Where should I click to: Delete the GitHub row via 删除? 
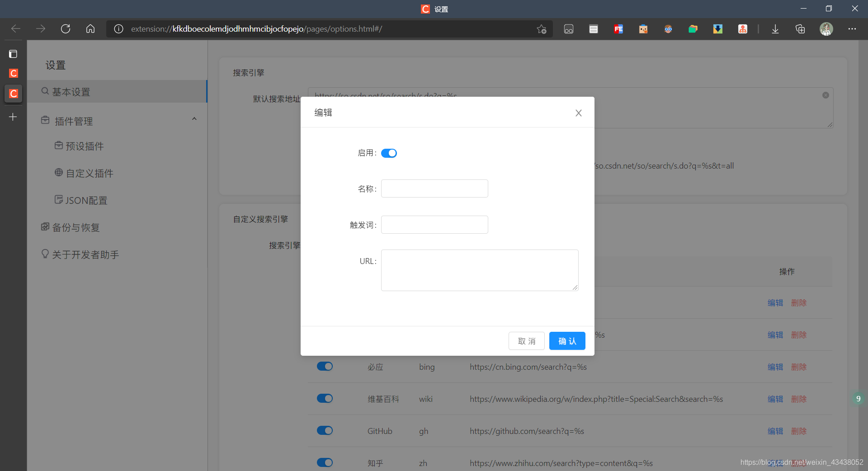(x=799, y=431)
